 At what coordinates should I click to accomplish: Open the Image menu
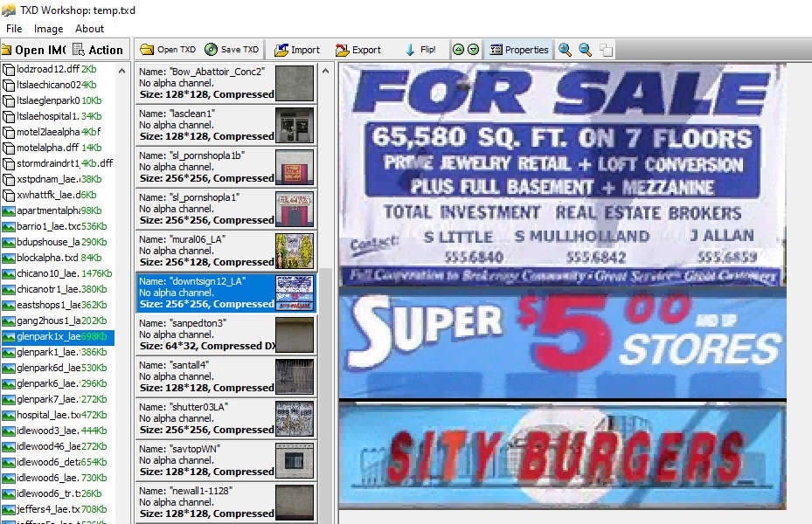click(x=48, y=29)
